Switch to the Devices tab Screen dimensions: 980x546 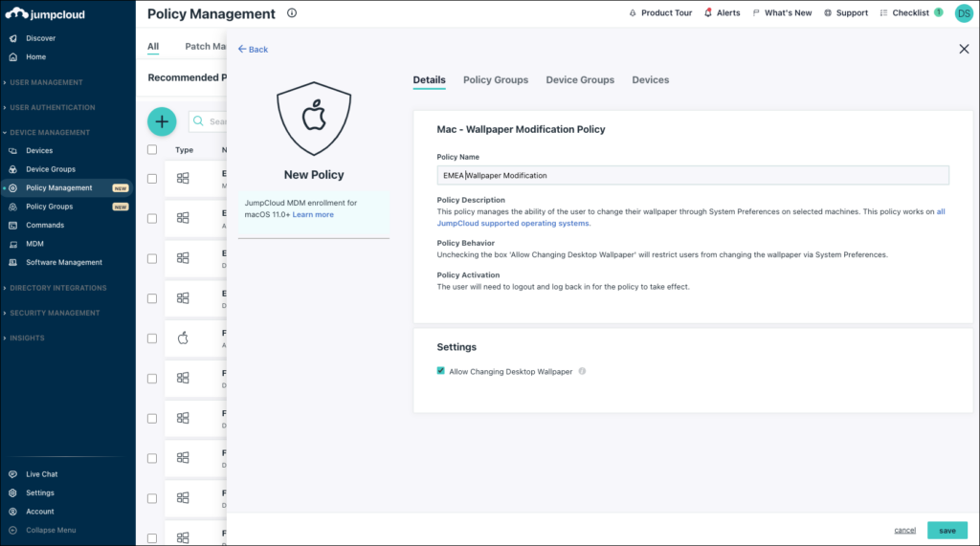tap(650, 80)
